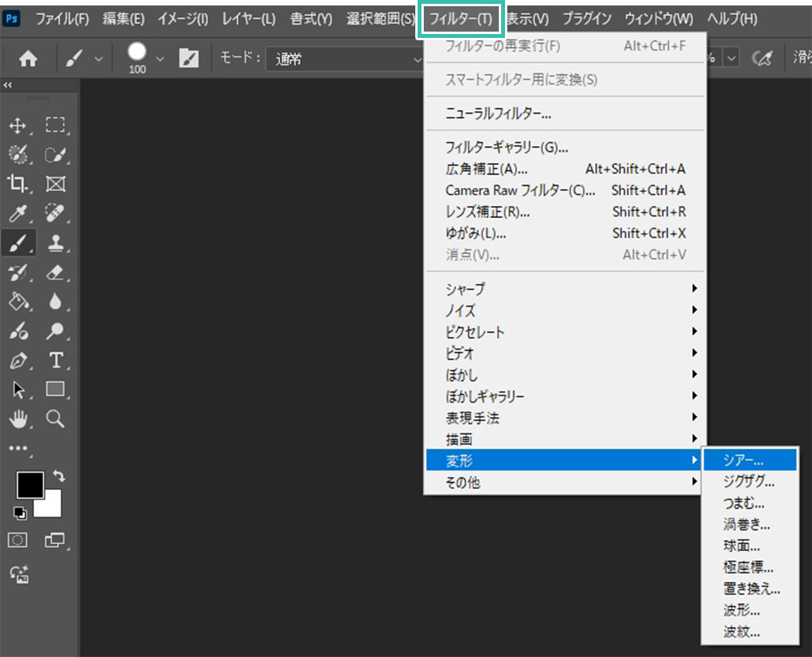Toggle pressure for opacity icon in options bar

[x=762, y=58]
